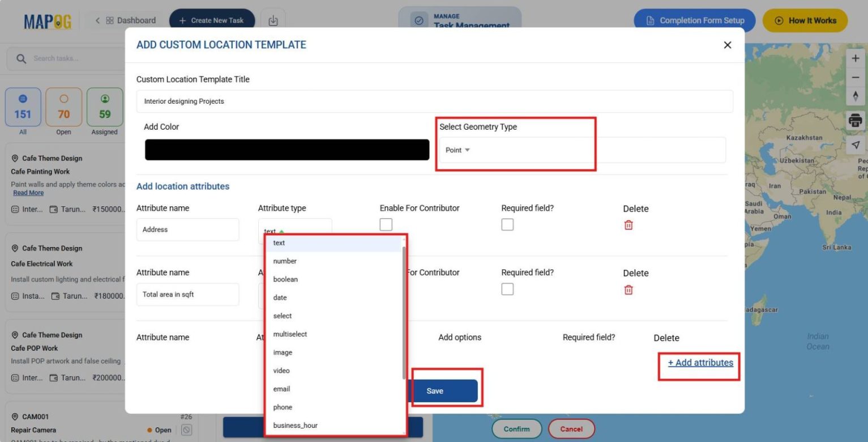Click the search icon in the tasks panel
The height and width of the screenshot is (442, 868).
[20, 58]
